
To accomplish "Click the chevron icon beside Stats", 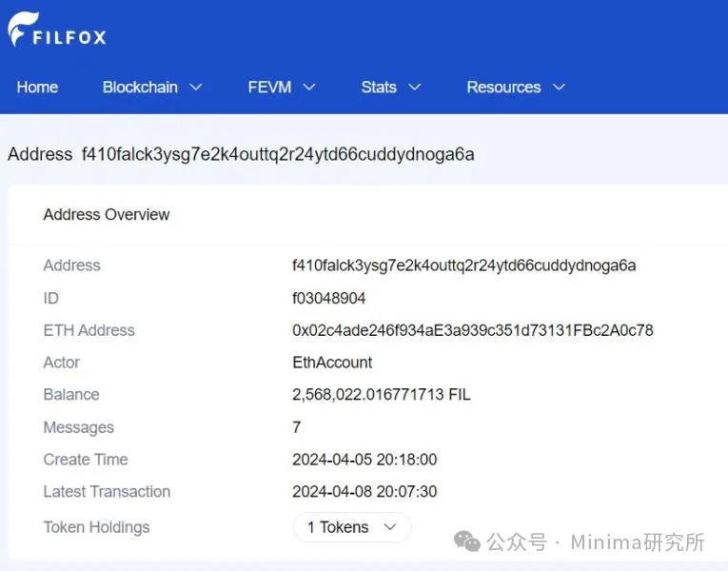I will coord(415,87).
